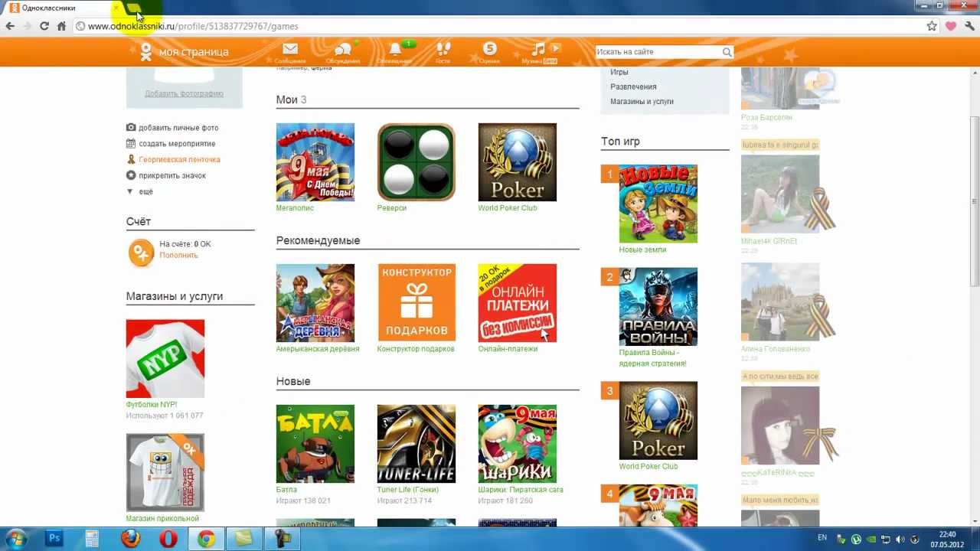Select 'Развлечения' in the category menu

[633, 86]
